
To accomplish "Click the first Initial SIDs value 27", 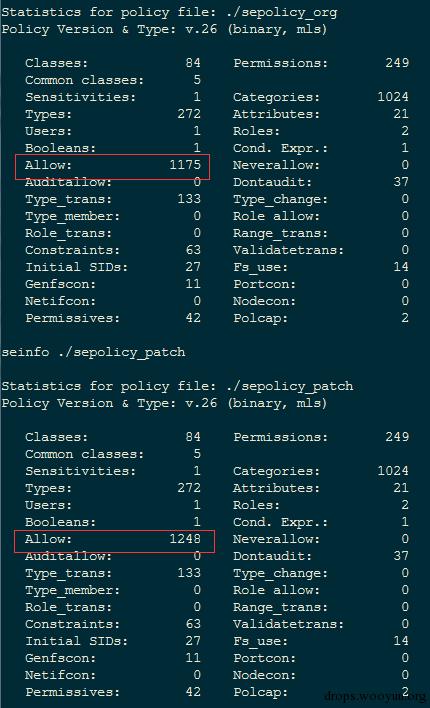I will pos(193,267).
